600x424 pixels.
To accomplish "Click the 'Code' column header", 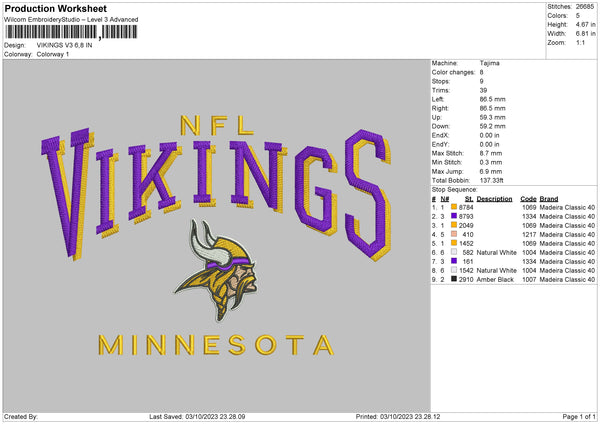I will pos(528,199).
